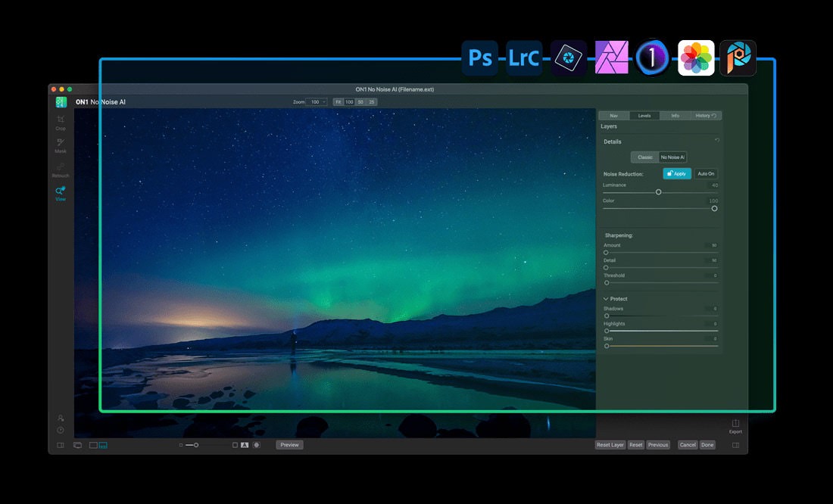Set zoom preset to 50
Image resolution: width=833 pixels, height=504 pixels.
pos(360,102)
